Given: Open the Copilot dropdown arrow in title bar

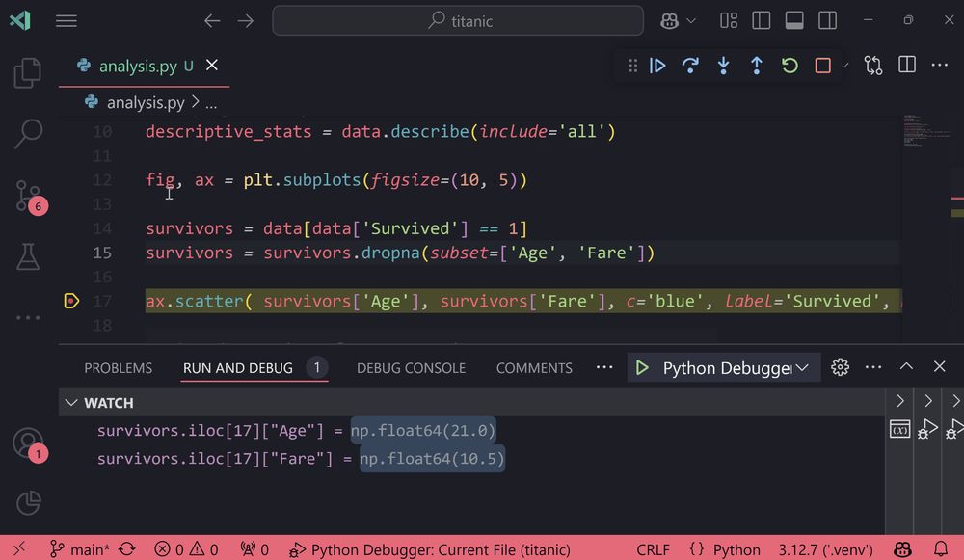Looking at the screenshot, I should point(691,21).
